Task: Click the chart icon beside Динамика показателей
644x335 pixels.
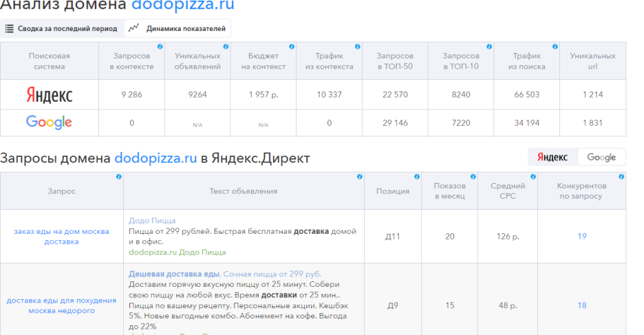Action: pos(133,28)
